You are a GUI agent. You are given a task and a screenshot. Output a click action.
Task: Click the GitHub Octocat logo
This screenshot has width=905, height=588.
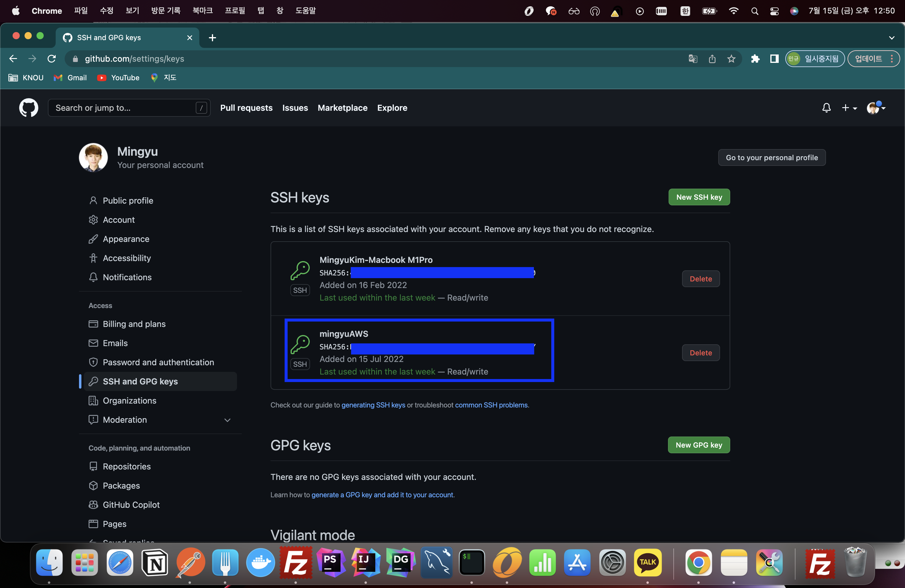(28, 108)
